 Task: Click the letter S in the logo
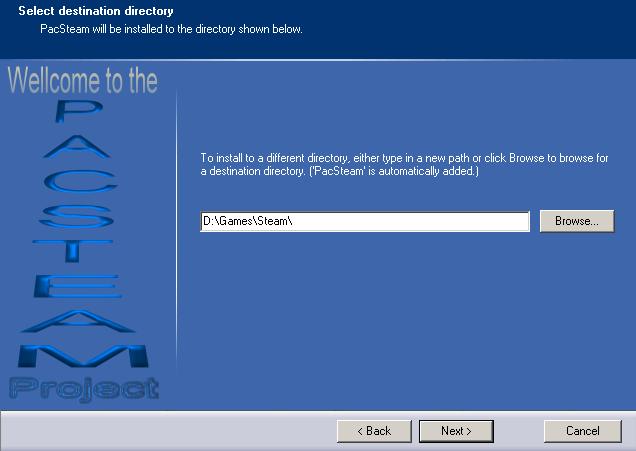(x=84, y=218)
